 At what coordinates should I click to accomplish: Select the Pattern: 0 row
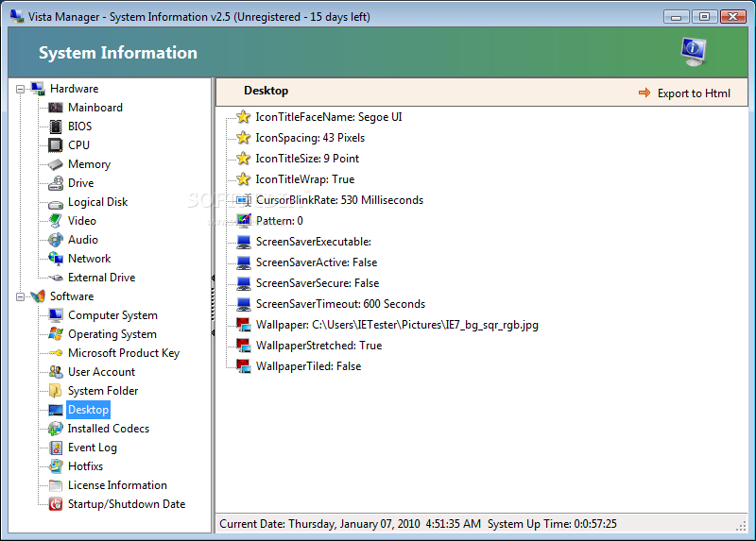click(280, 221)
